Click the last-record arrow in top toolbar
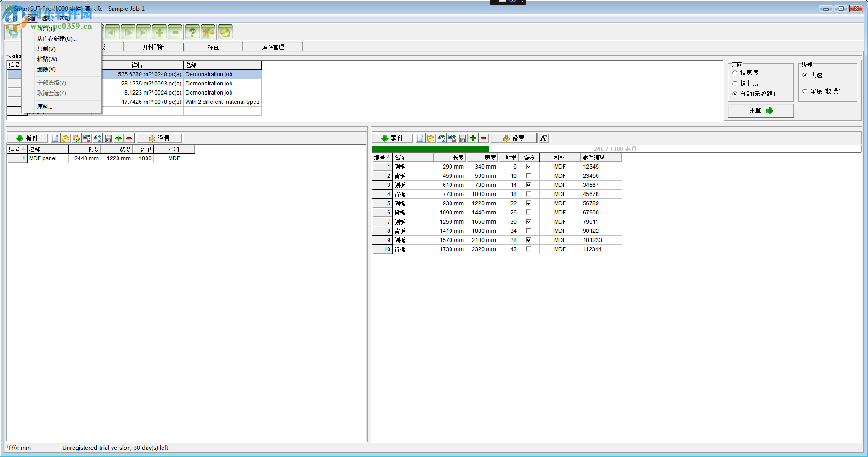Image resolution: width=868 pixels, height=457 pixels. [143, 32]
